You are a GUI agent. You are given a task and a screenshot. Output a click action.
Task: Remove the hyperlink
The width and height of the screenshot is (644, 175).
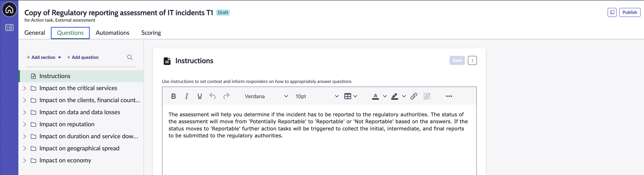427,96
